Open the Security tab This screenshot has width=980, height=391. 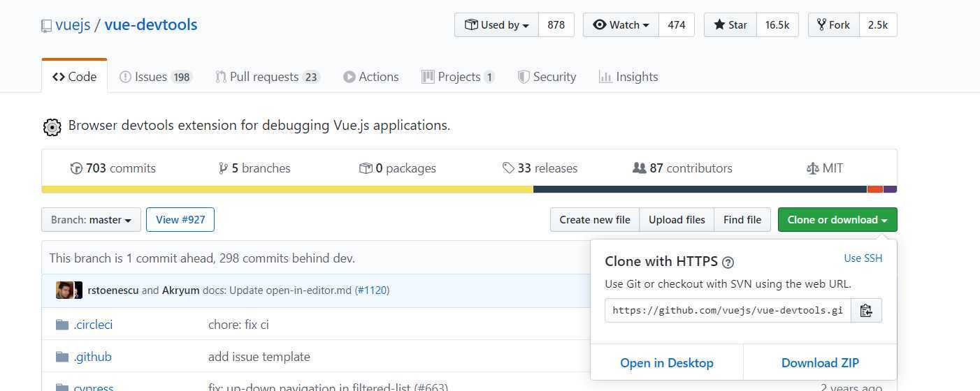547,77
